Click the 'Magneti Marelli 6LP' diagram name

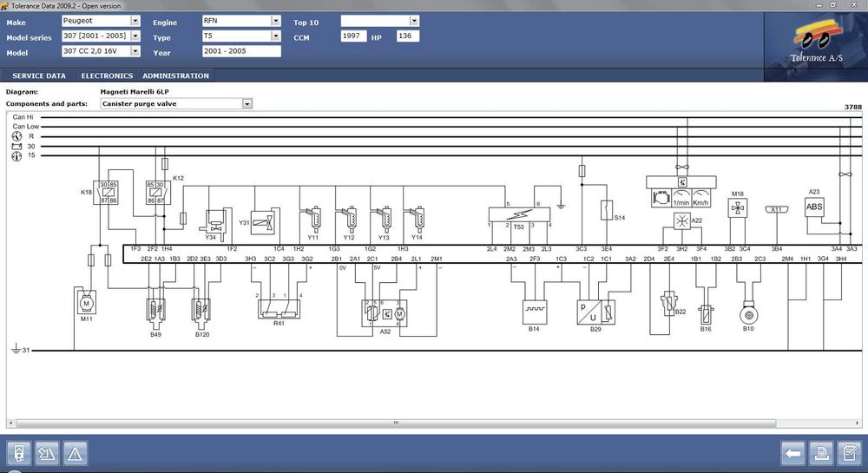(x=135, y=92)
